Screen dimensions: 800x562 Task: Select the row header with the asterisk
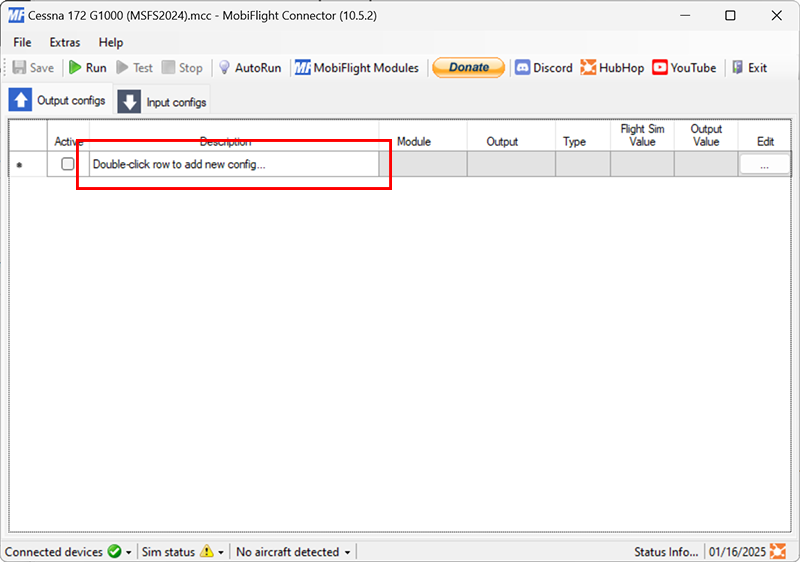pos(28,164)
